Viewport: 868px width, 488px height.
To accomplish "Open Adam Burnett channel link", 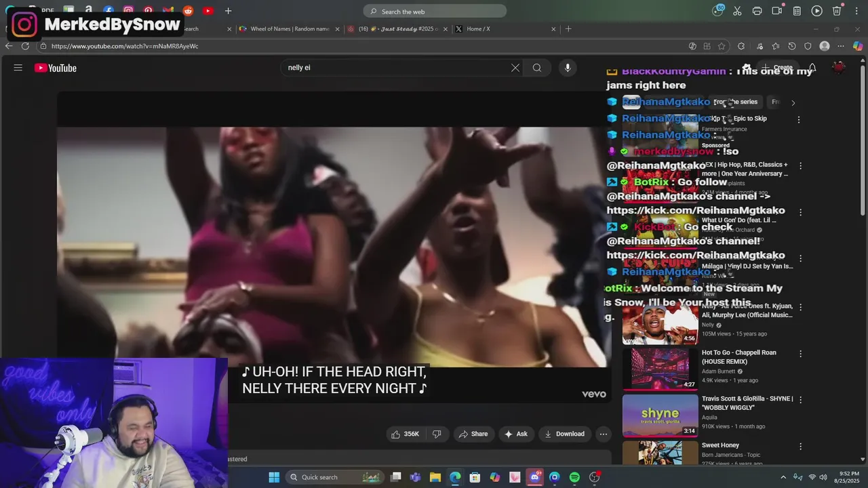I will click(x=719, y=371).
